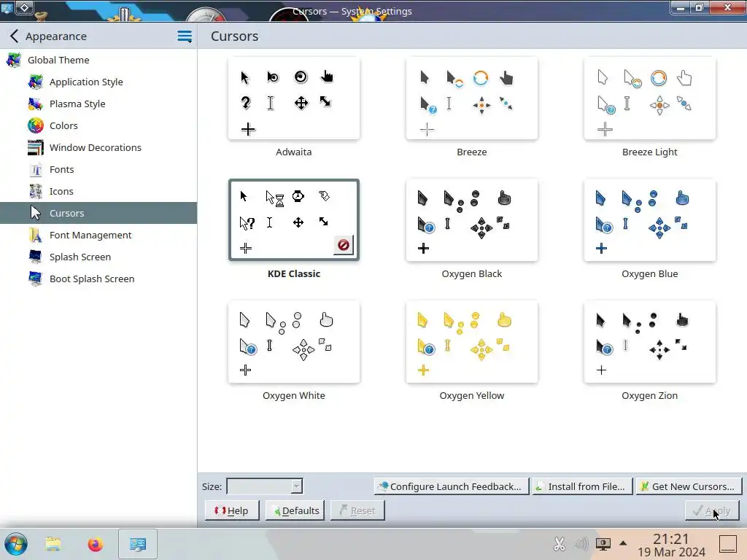
Task: Click the volume speaker tray icon
Action: point(581,543)
